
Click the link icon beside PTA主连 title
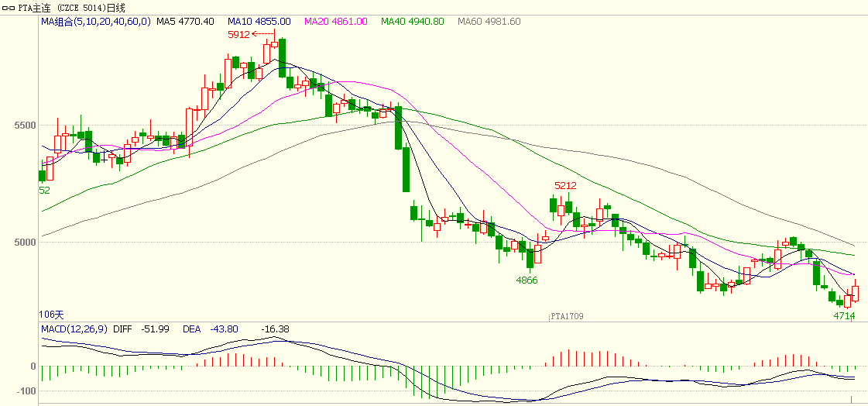click(9, 8)
